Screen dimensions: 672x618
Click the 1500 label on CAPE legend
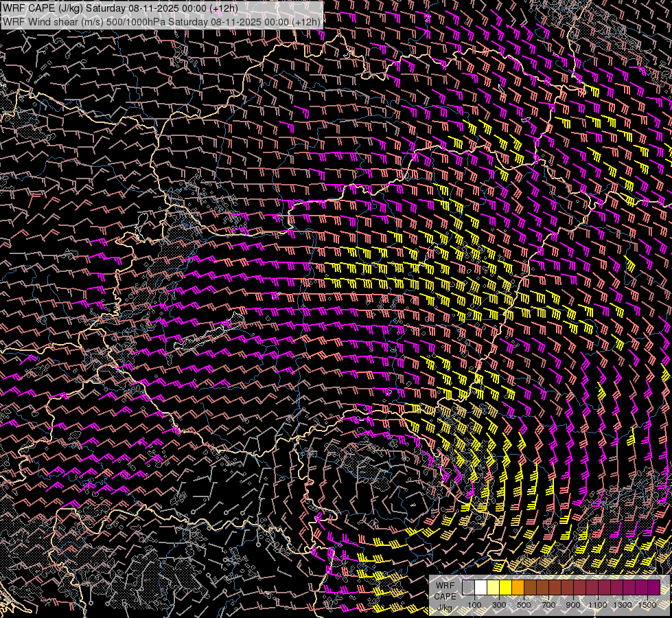(647, 604)
